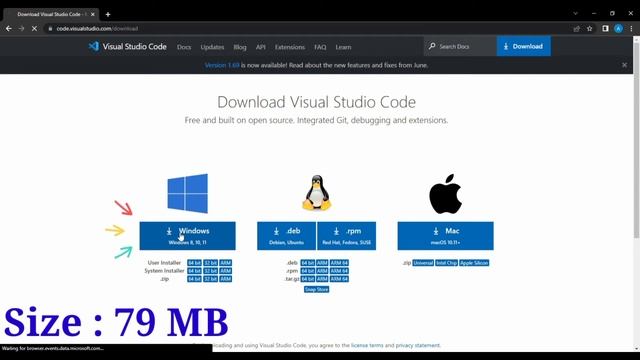
Task: Download Windows User Installer 32 bit
Action: pos(211,263)
